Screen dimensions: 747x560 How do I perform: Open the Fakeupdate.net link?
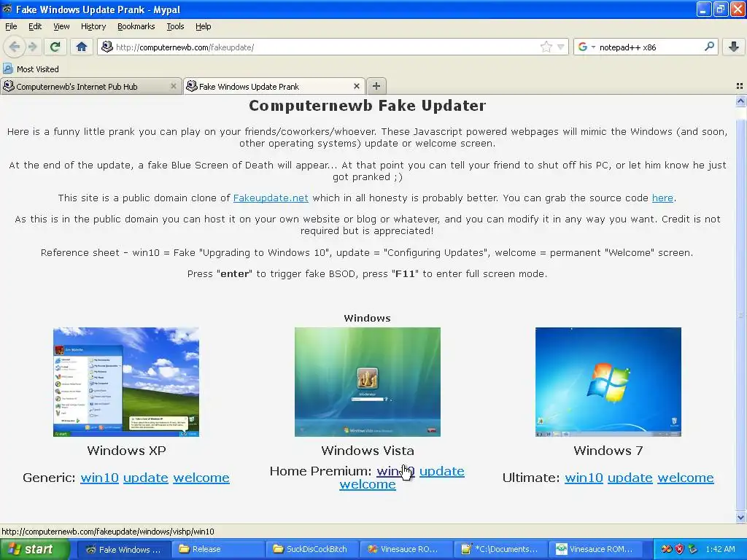point(271,198)
